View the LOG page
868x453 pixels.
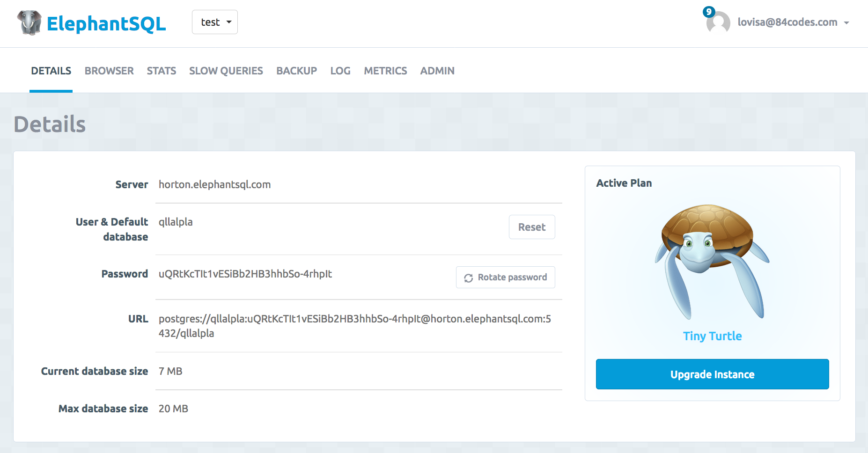(340, 71)
